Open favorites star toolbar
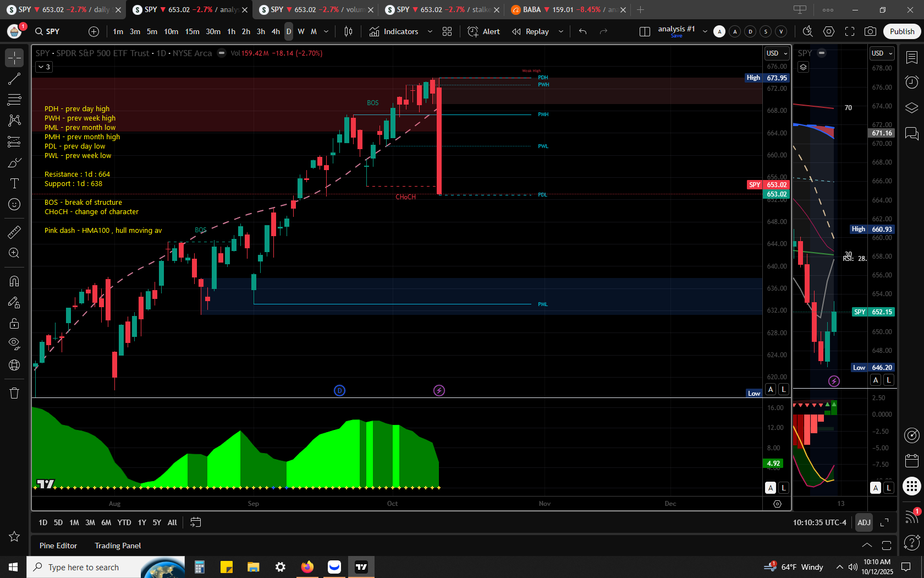 [14, 536]
